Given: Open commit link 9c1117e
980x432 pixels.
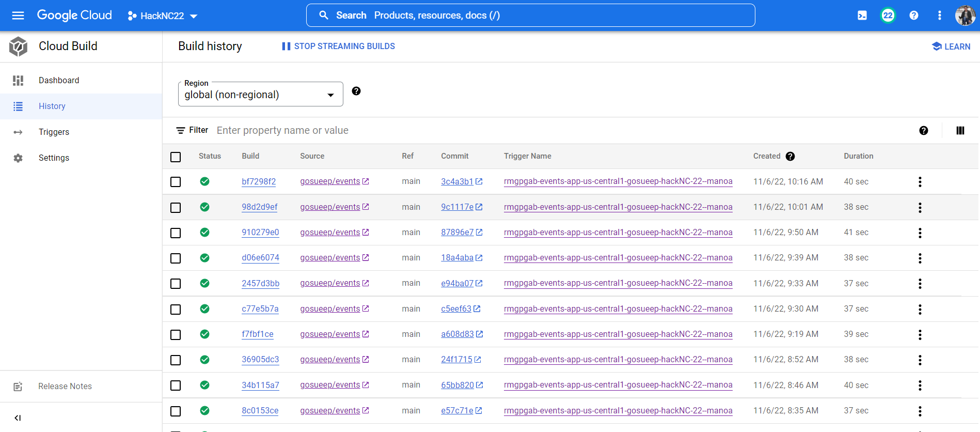Looking at the screenshot, I should (457, 207).
